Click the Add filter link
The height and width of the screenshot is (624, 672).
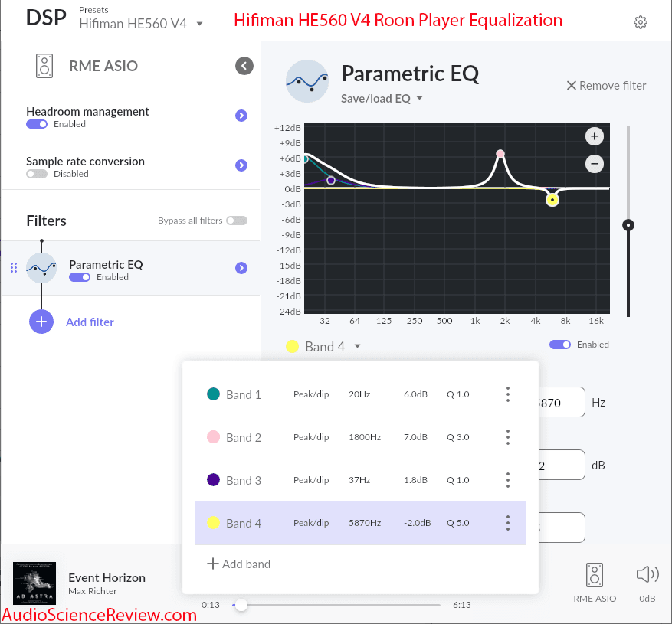(90, 322)
